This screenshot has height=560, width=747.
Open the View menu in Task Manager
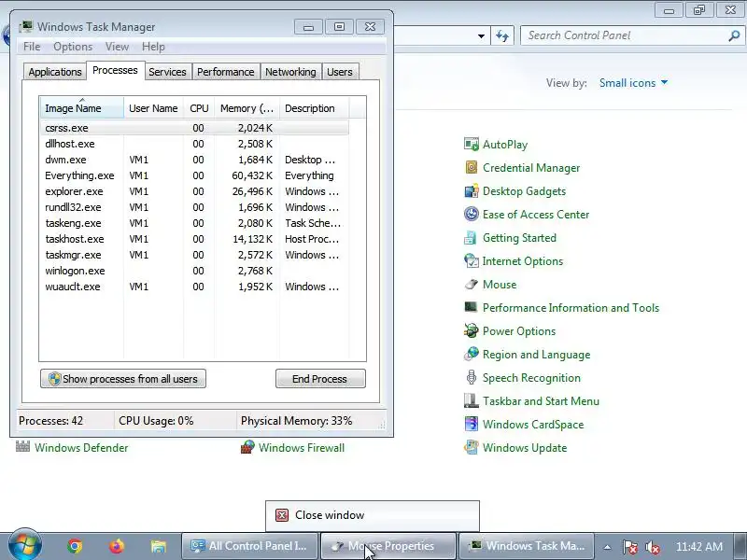(x=118, y=47)
